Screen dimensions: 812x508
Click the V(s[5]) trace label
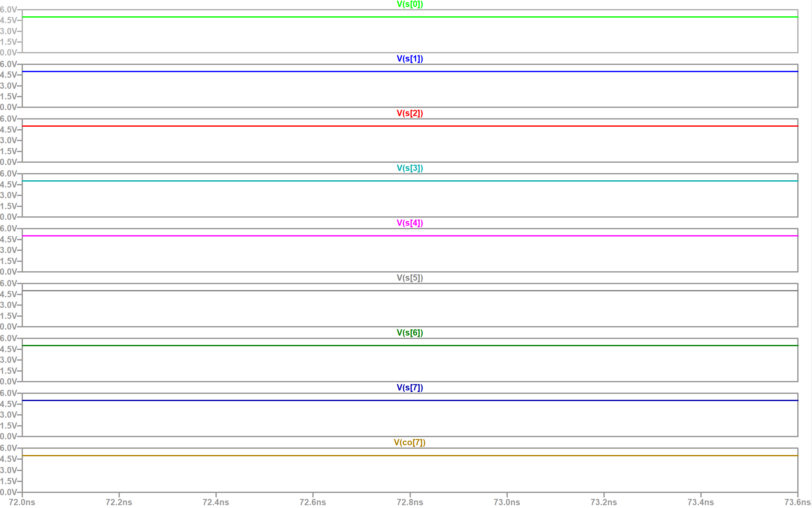(410, 278)
